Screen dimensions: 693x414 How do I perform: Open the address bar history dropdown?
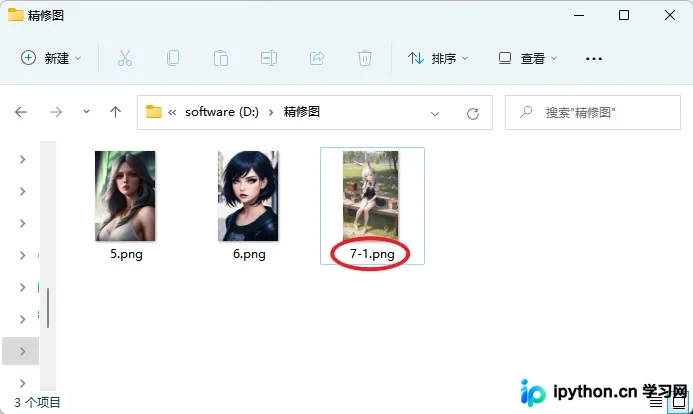click(x=435, y=114)
